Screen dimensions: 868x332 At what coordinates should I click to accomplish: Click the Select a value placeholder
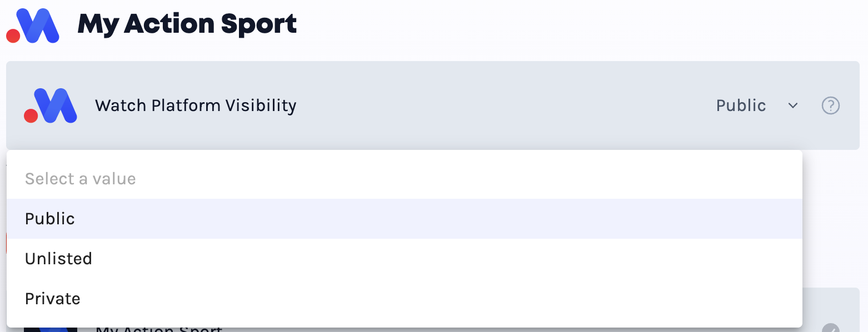click(81, 179)
